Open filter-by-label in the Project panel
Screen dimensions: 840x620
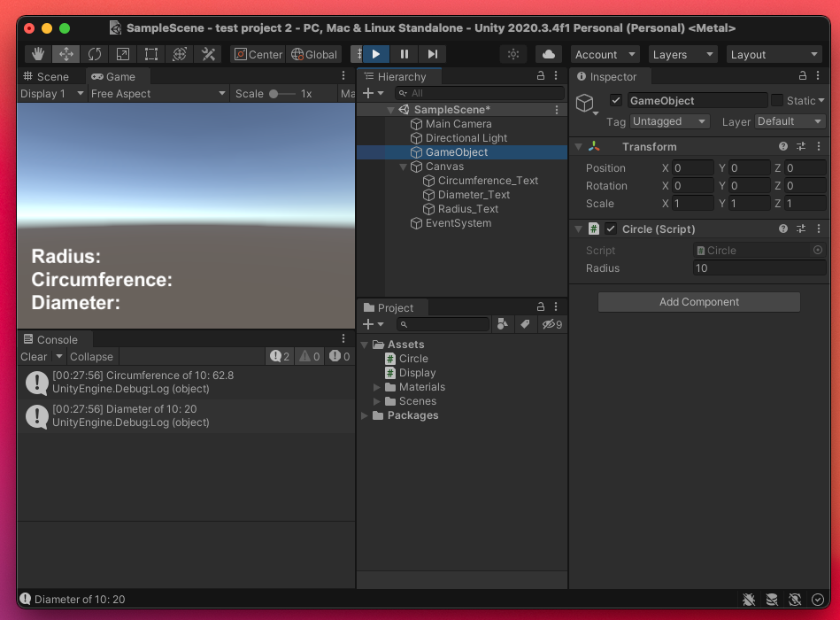[525, 324]
